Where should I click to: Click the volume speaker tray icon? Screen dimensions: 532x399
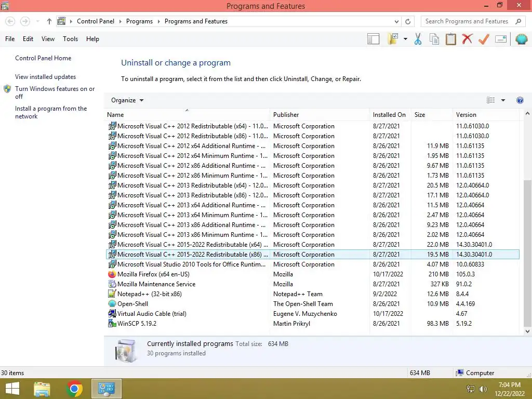pos(483,389)
